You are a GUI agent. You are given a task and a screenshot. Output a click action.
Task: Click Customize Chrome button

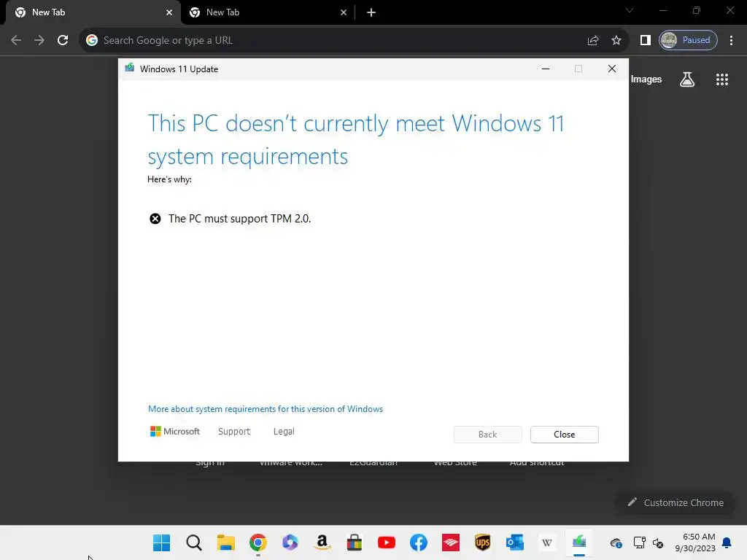(676, 502)
